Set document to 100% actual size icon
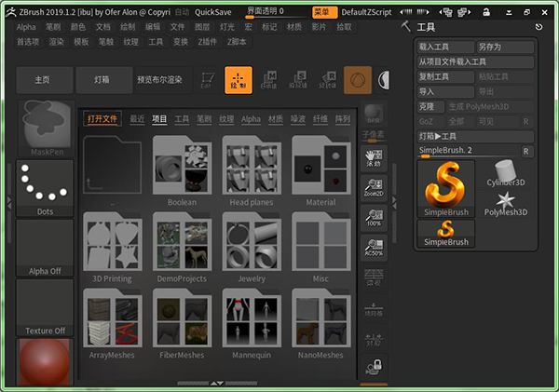Screen dimensions: 559x392 [x=374, y=218]
